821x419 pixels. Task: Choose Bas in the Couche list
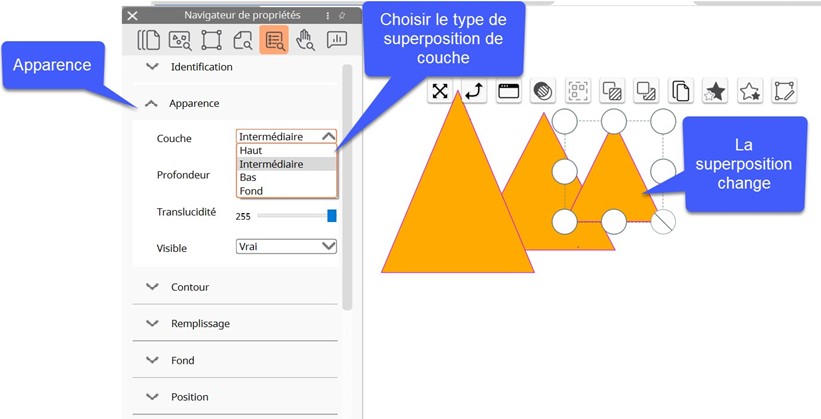[x=286, y=178]
